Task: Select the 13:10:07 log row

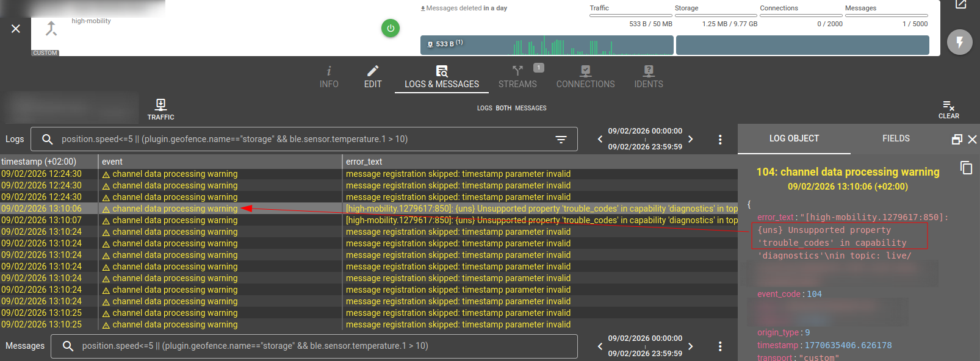Action: [x=171, y=220]
